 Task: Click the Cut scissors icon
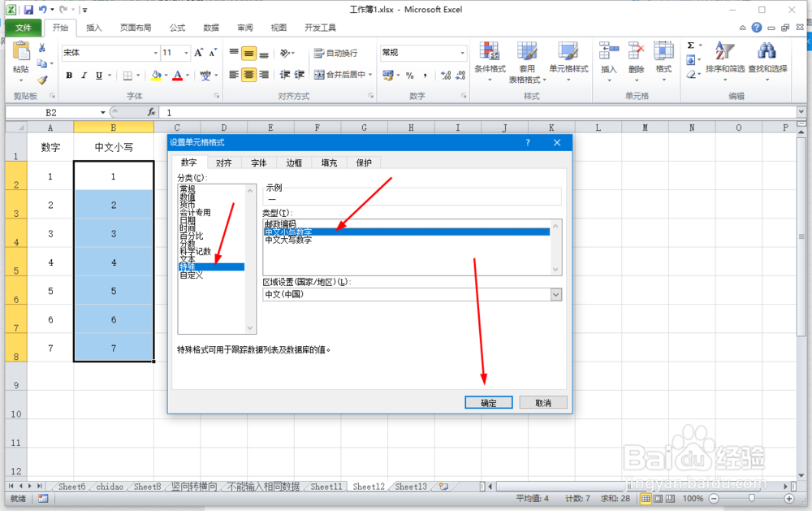[42, 48]
